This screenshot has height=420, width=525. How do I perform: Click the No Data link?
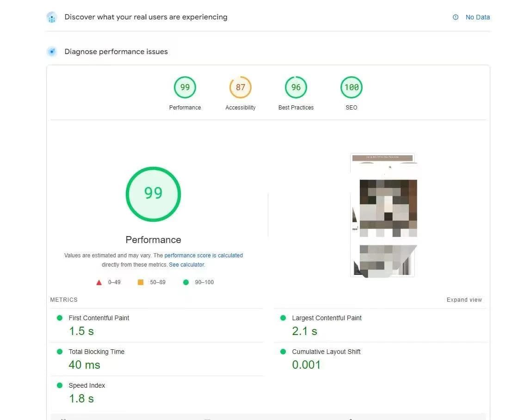pos(477,17)
